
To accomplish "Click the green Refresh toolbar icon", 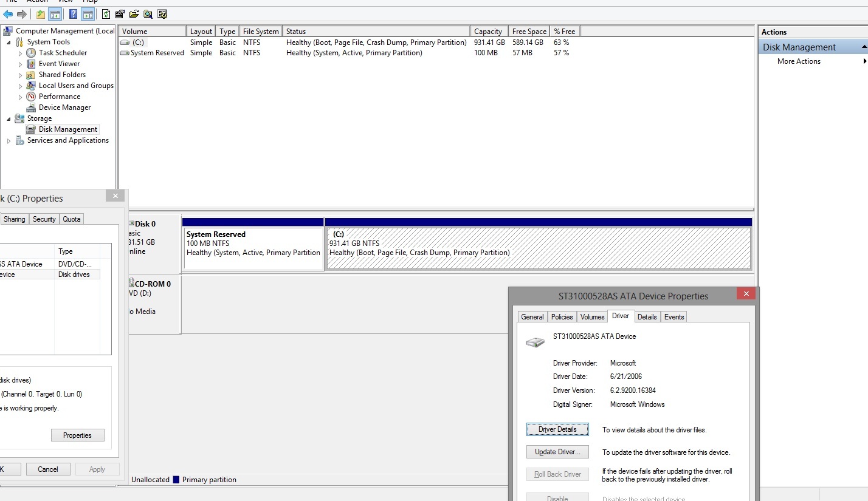I will tap(106, 14).
